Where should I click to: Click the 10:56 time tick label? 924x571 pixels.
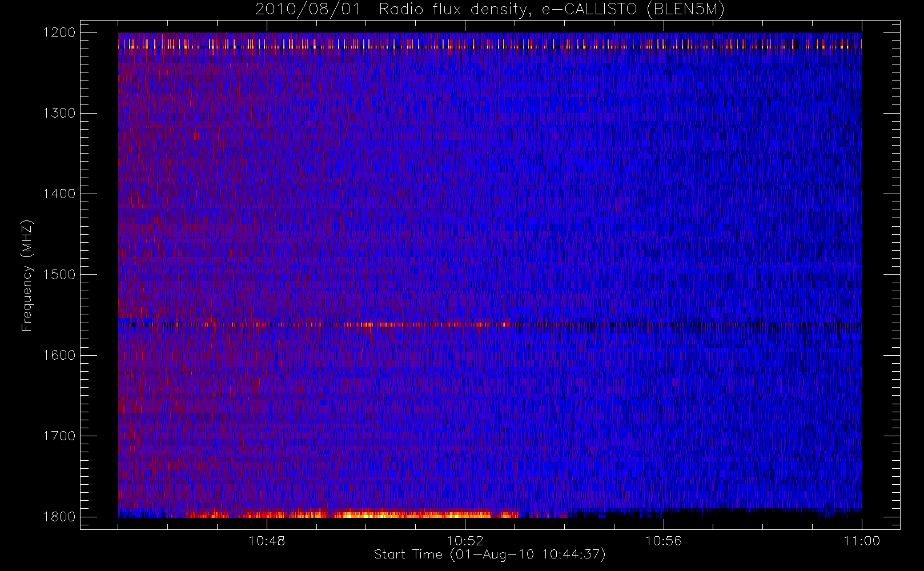(664, 541)
